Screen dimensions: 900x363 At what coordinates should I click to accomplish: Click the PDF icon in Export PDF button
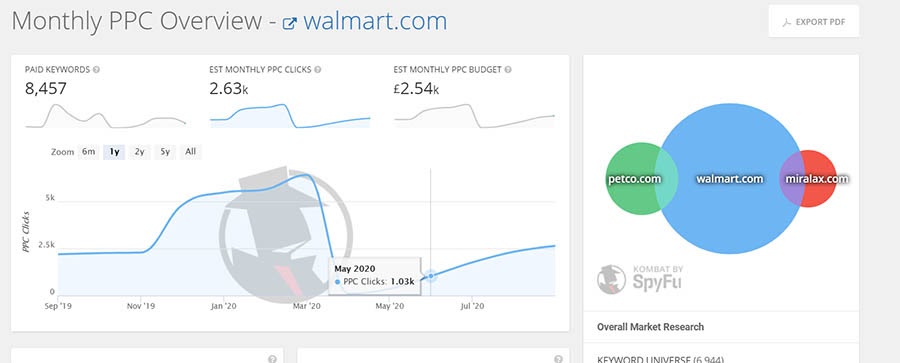point(787,22)
